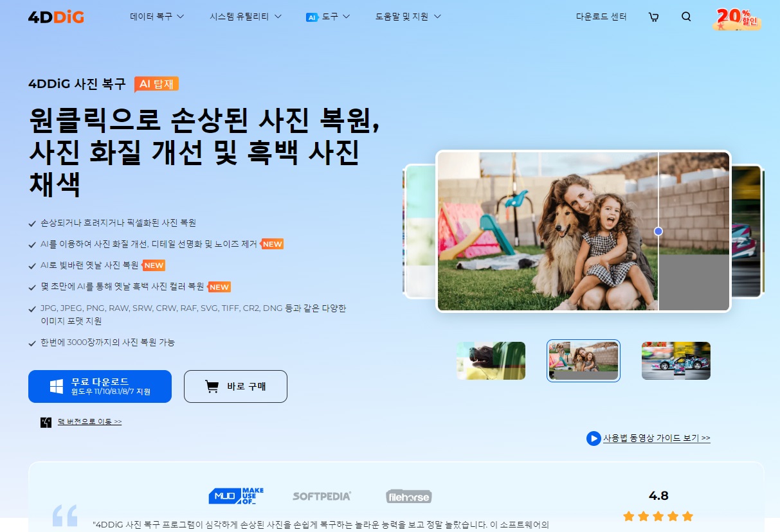Move the before/after comparison slider handle
This screenshot has height=532, width=780.
coord(658,231)
